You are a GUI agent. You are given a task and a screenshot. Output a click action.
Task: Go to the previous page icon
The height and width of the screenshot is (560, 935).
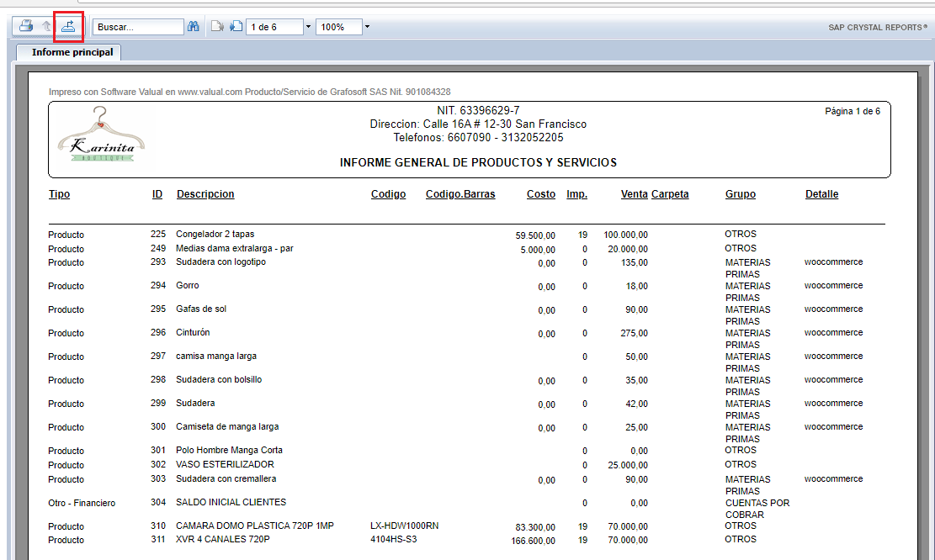pos(216,27)
